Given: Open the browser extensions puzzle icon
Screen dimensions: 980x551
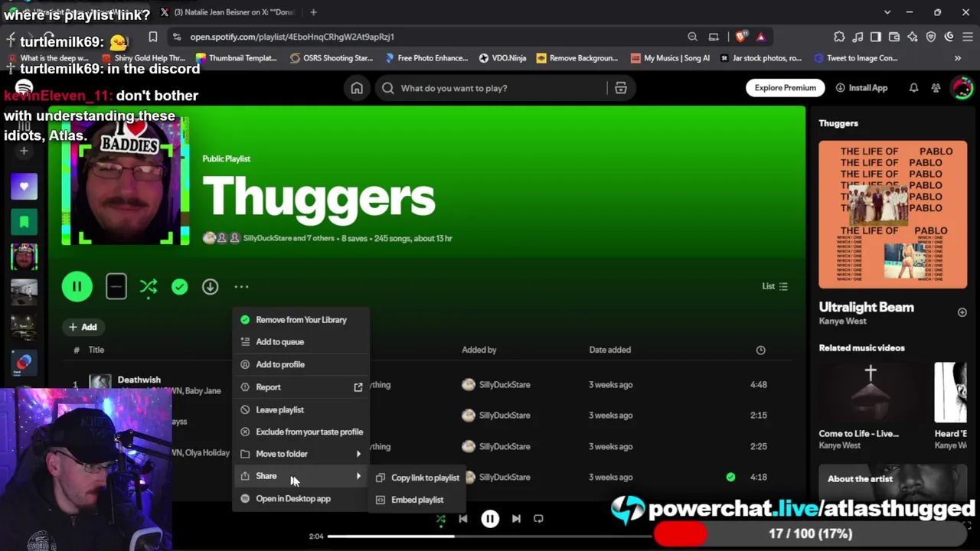Looking at the screenshot, I should (x=839, y=37).
